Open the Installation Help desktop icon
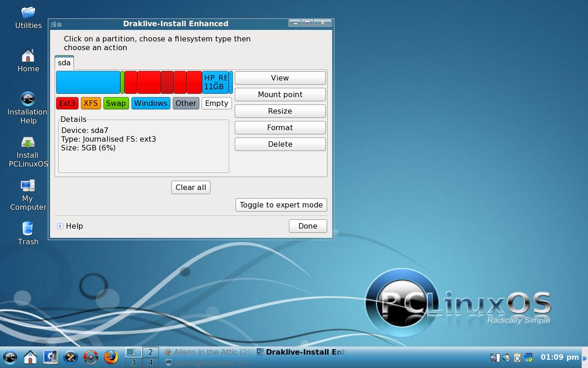The height and width of the screenshot is (368, 588). point(28,108)
